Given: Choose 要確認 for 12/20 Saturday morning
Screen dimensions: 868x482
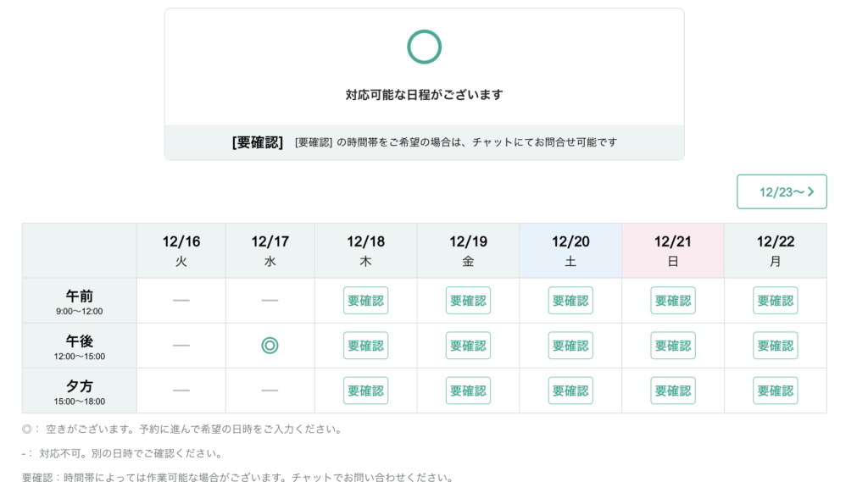Looking at the screenshot, I should (x=570, y=301).
